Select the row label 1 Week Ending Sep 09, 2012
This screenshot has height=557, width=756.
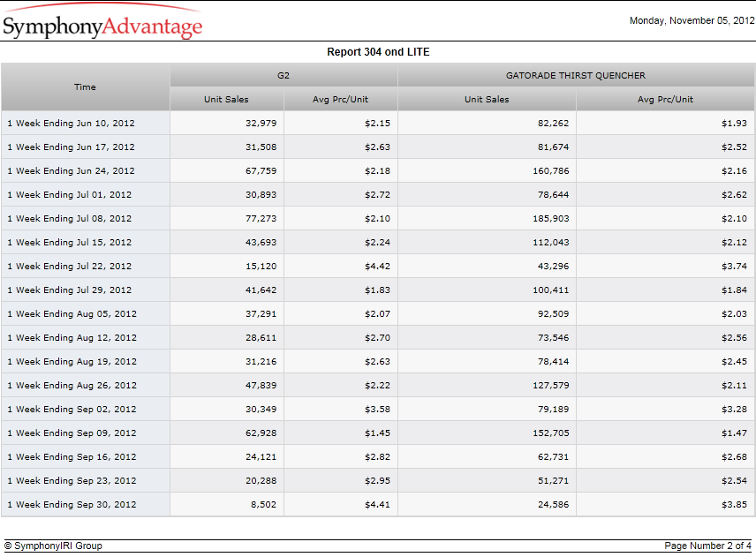coord(72,433)
